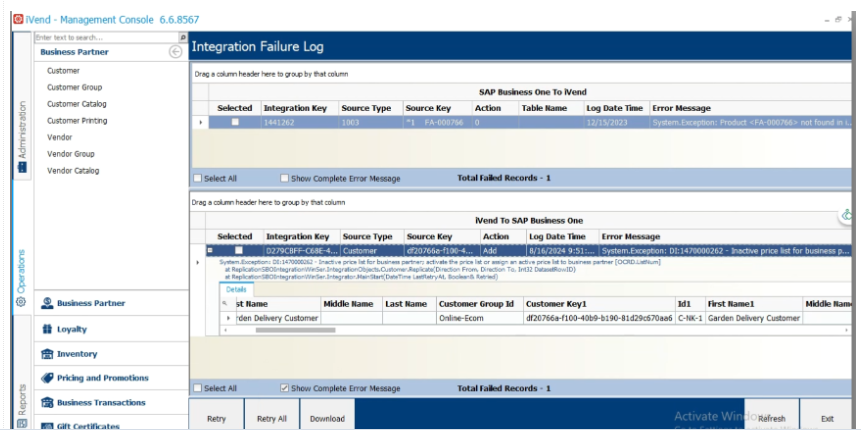The height and width of the screenshot is (436, 861).
Task: Click the Retry button
Action: click(x=216, y=415)
